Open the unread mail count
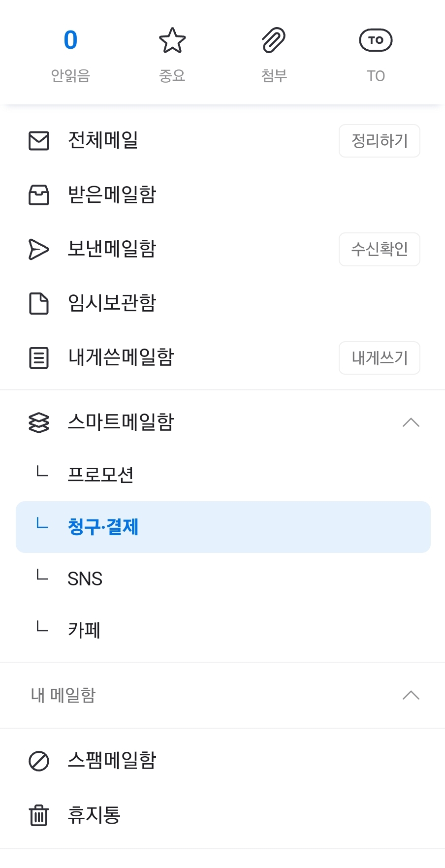Screen dimensions: 445x868 [70, 40]
